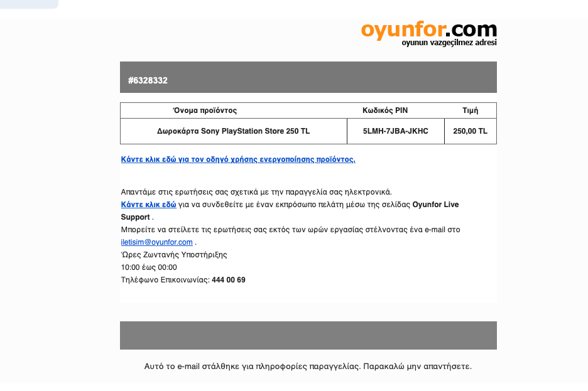This screenshot has height=391, width=588.
Task: Select order number #6328332
Action: coord(148,80)
